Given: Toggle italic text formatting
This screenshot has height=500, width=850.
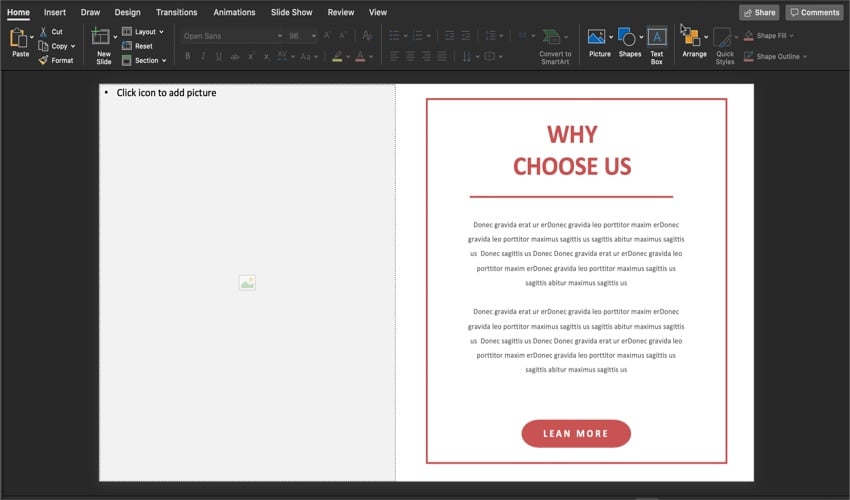Looking at the screenshot, I should [203, 56].
